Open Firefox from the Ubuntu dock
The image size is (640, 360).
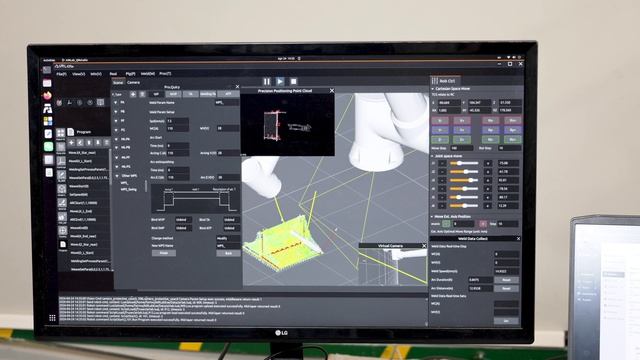pos(47,96)
